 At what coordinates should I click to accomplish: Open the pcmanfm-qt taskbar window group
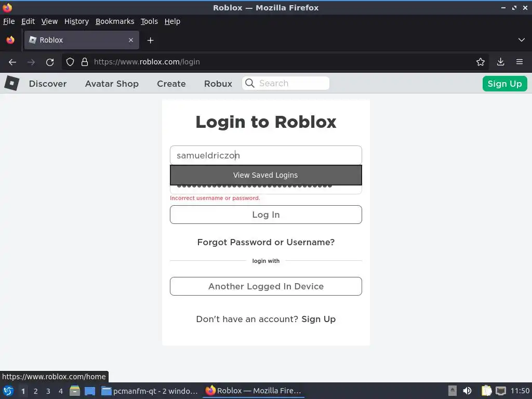pos(150,391)
